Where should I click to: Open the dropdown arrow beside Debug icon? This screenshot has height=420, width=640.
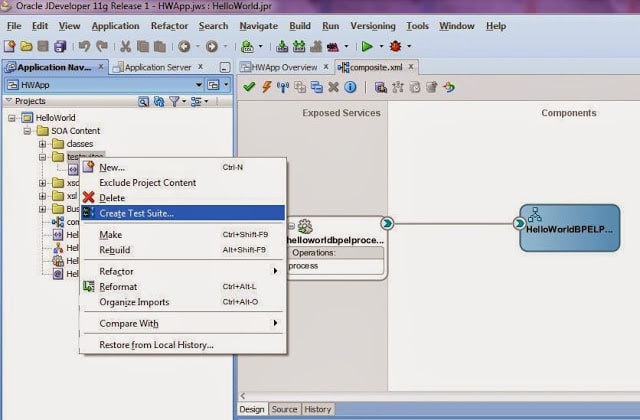(409, 46)
